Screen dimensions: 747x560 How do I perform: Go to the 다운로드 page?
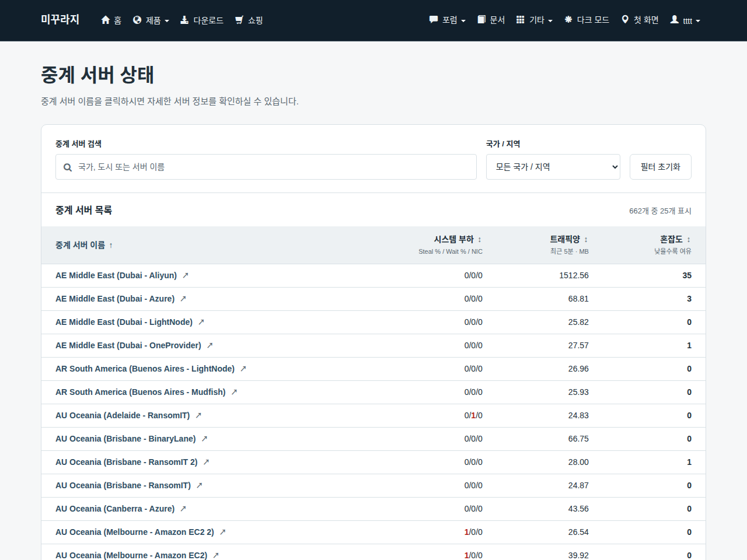(x=202, y=20)
